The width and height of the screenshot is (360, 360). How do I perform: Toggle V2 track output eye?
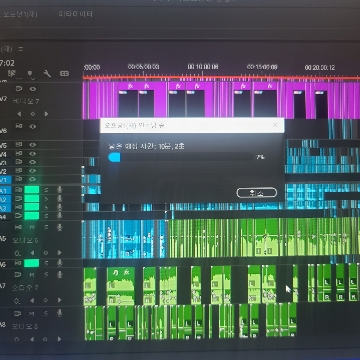33,171
